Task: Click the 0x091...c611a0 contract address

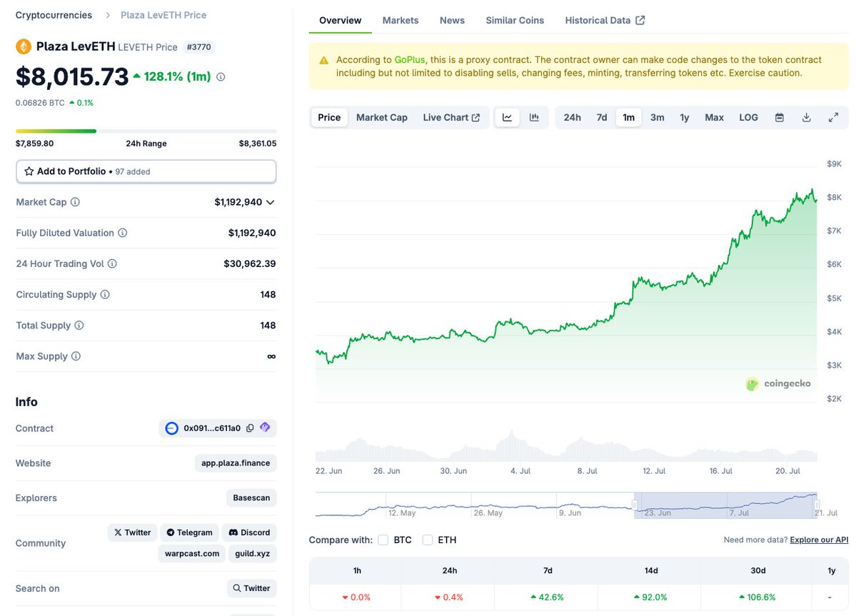Action: click(x=212, y=428)
